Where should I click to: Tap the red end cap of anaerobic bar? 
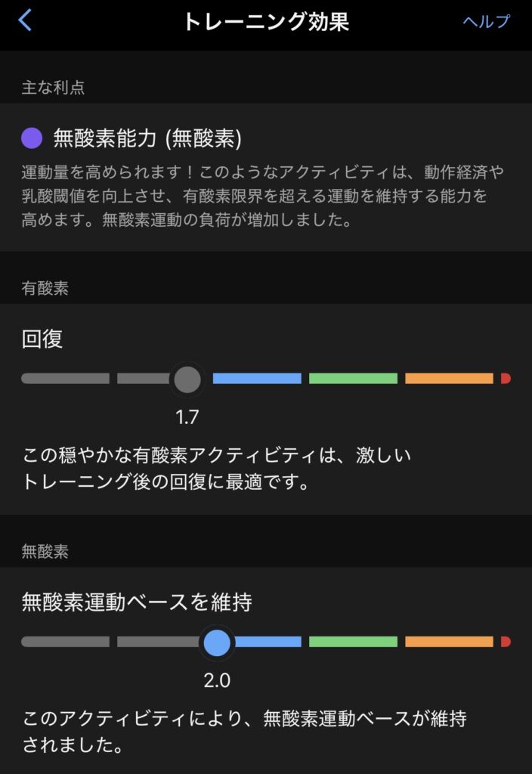506,642
